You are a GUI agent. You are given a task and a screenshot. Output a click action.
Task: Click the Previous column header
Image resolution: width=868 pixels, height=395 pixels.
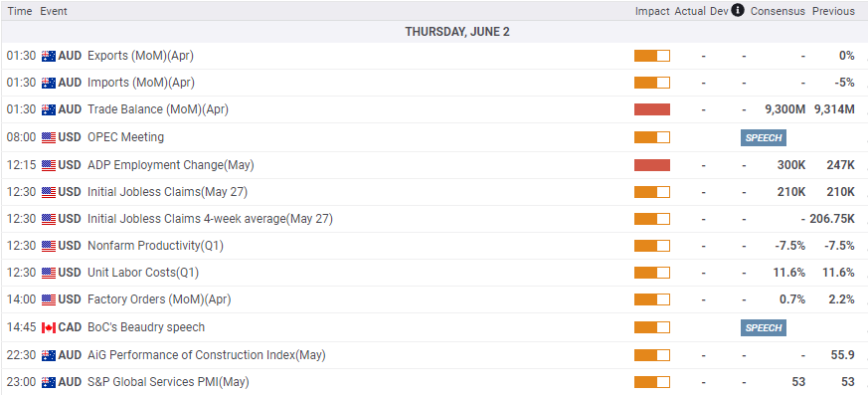pyautogui.click(x=833, y=11)
